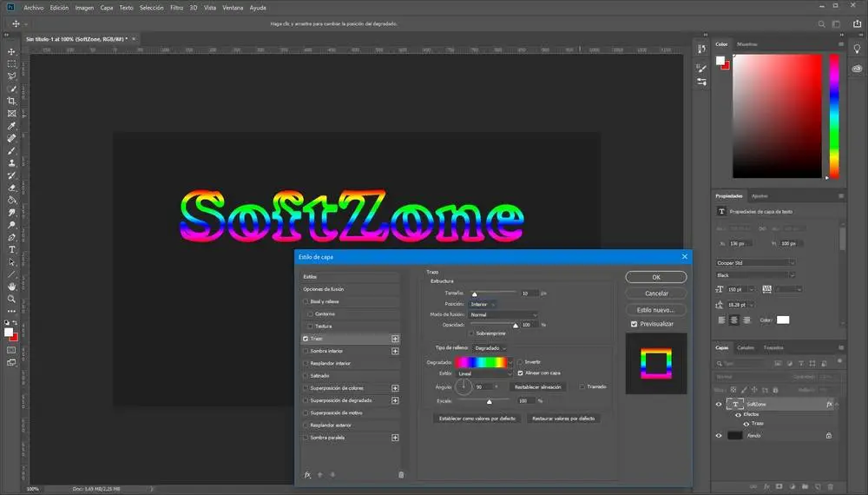Select the Move tool in left toolbar

11,51
